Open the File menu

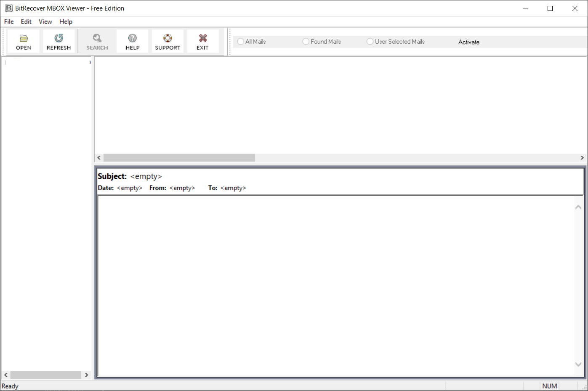(x=9, y=21)
